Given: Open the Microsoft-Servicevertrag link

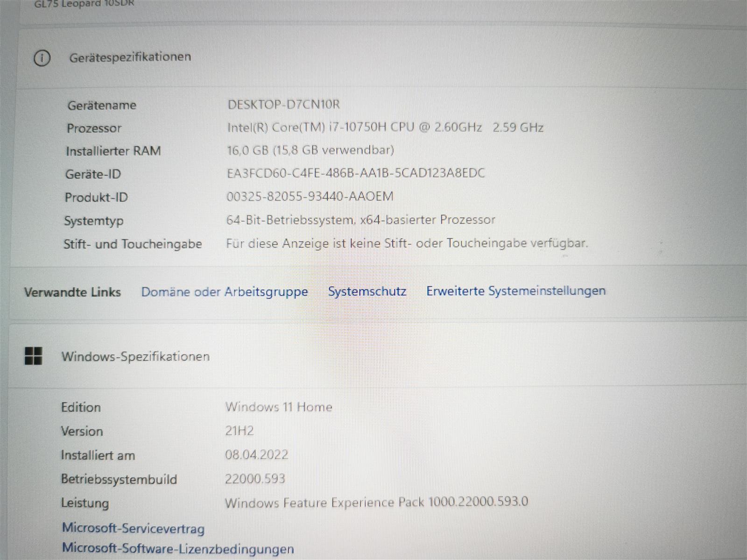Looking at the screenshot, I should coord(133,528).
